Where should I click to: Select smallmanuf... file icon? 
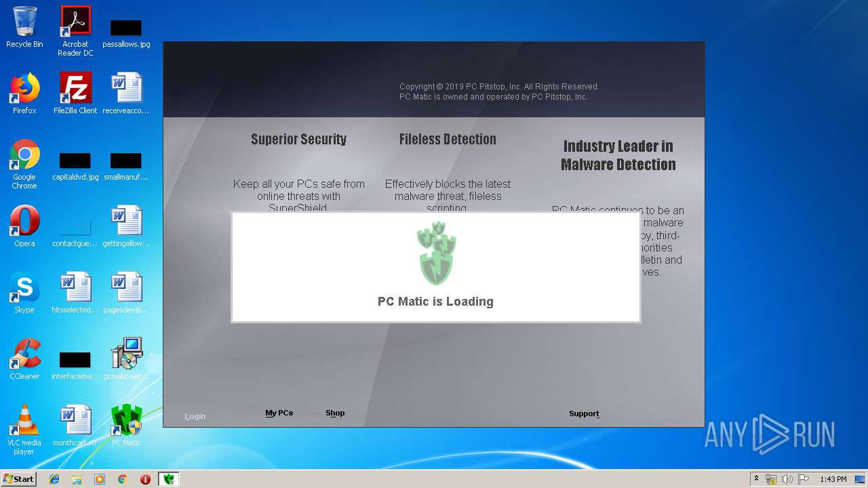[126, 166]
